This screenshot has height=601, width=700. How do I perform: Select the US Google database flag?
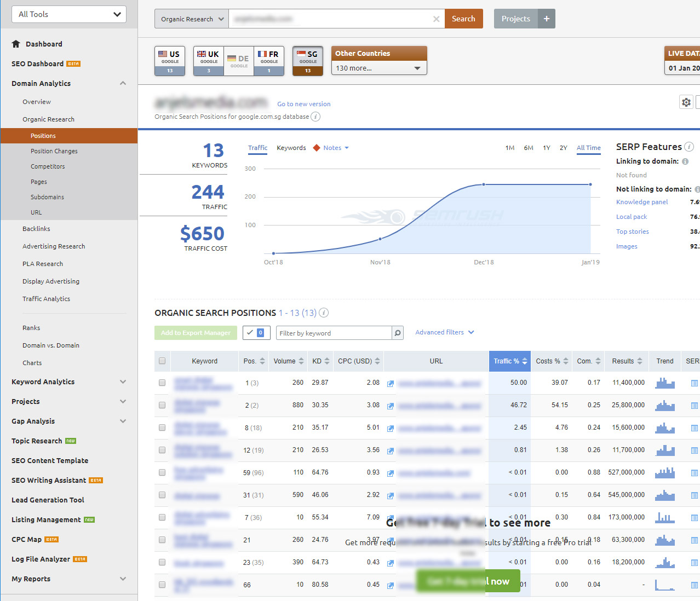click(170, 61)
